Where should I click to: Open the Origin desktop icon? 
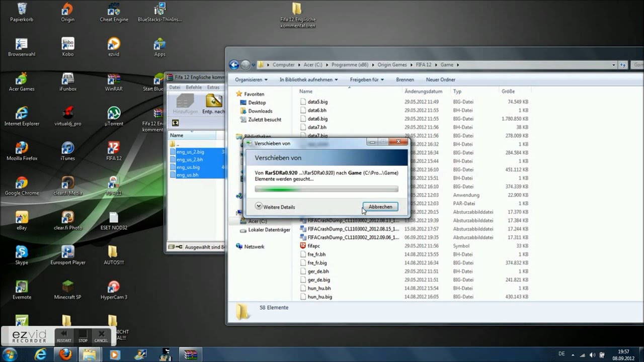click(x=67, y=13)
